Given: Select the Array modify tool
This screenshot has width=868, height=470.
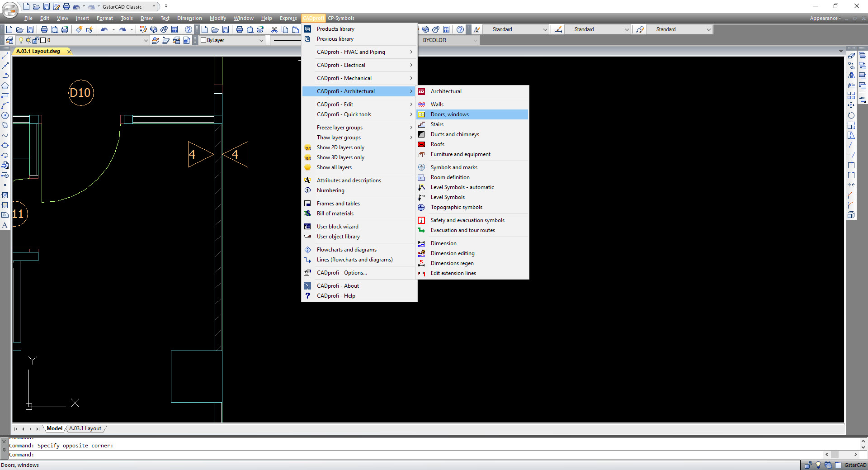Looking at the screenshot, I should click(851, 96).
